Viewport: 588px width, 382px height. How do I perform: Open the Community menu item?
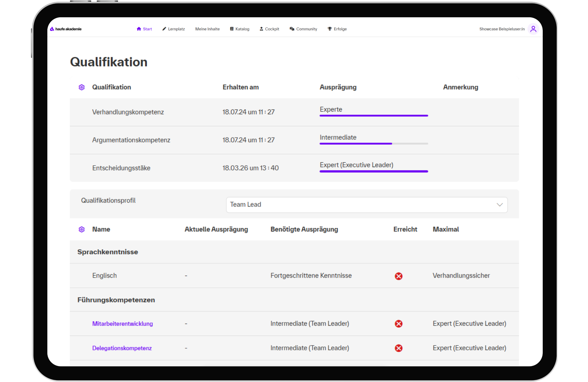pos(303,29)
